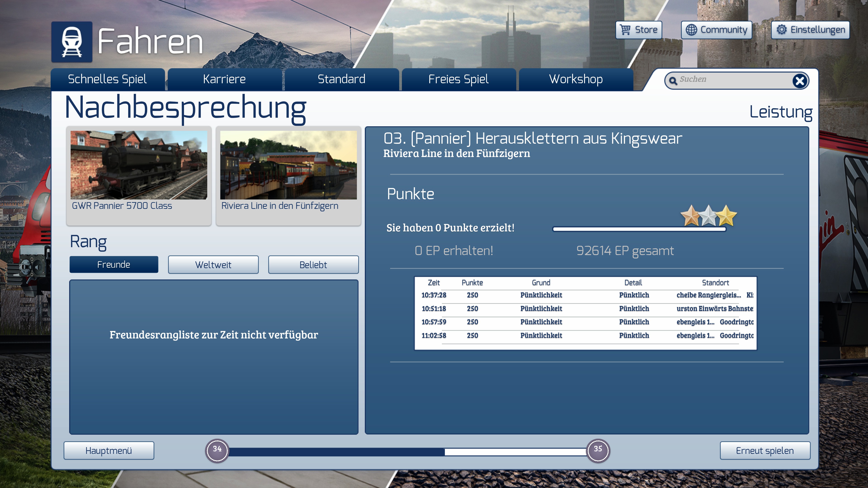Return to Hauptmenü
The image size is (868, 488).
tap(108, 450)
